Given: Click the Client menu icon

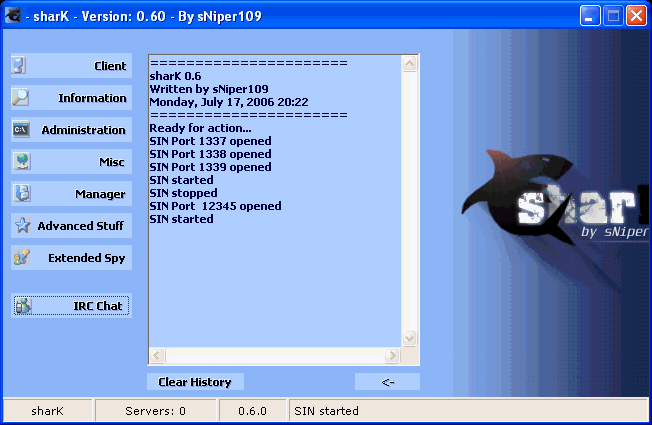Looking at the screenshot, I should tap(21, 66).
